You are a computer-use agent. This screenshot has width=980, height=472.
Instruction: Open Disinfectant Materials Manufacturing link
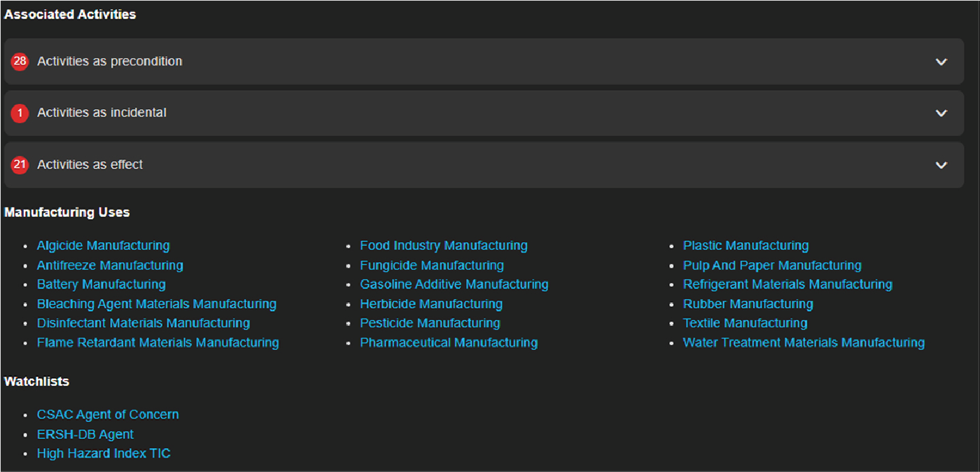pos(143,323)
